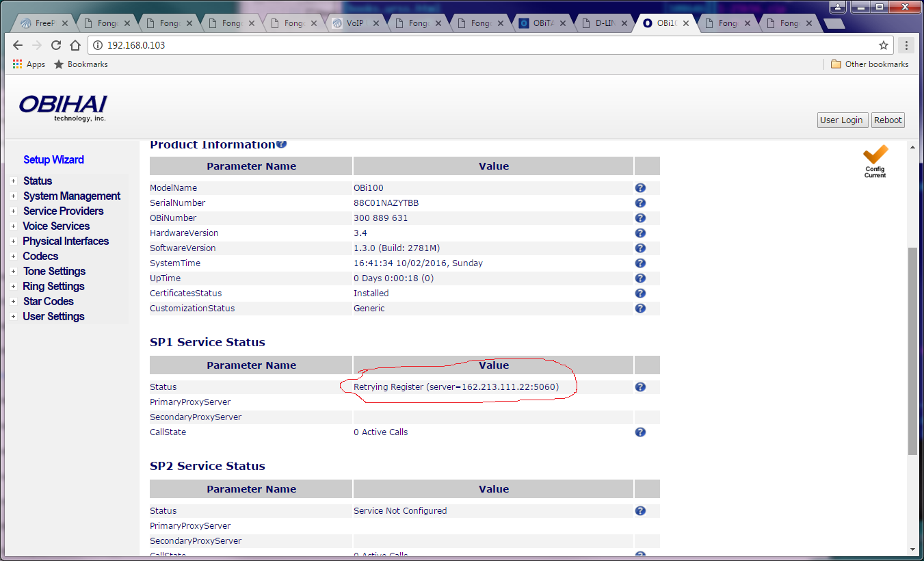Expand the System Management tree node
924x561 pixels.
[x=13, y=196]
